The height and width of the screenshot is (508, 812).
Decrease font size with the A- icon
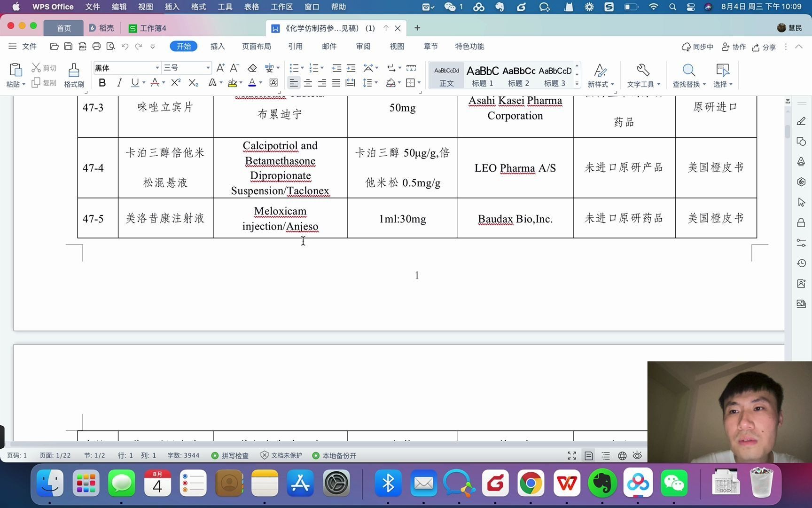click(x=234, y=68)
